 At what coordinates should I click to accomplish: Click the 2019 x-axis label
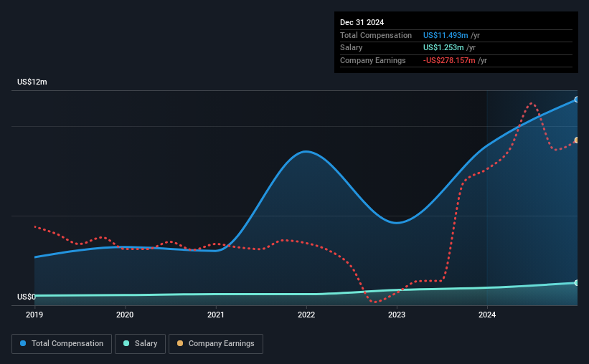pos(34,315)
